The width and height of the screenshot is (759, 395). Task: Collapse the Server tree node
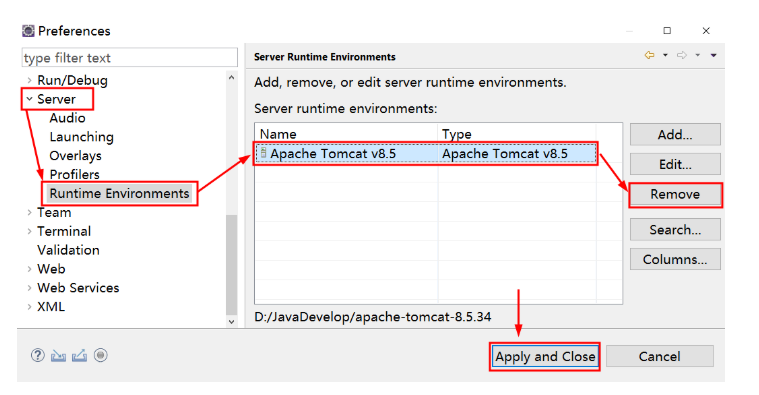tap(30, 99)
